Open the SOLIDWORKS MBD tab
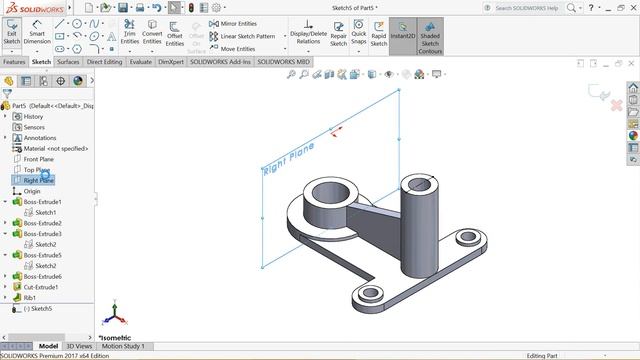The image size is (640, 360). pyautogui.click(x=284, y=62)
